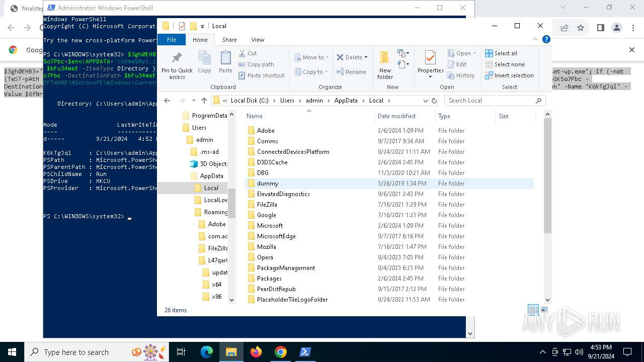Click the Rename command
Screen dimensions: 644x362
coord(351,72)
